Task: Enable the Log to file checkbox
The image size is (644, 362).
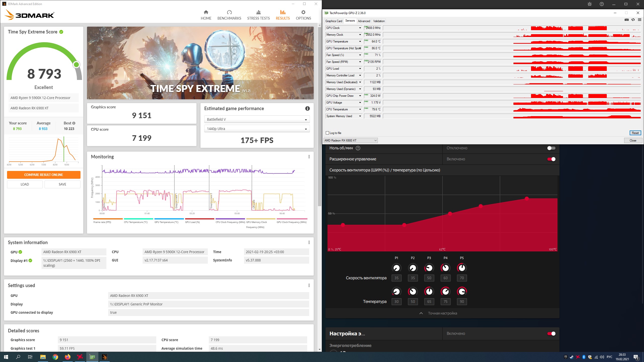Action: (x=328, y=133)
